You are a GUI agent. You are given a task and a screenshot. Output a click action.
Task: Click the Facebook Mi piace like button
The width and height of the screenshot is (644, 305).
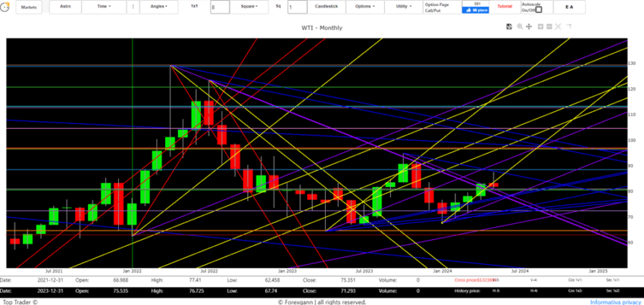point(476,10)
